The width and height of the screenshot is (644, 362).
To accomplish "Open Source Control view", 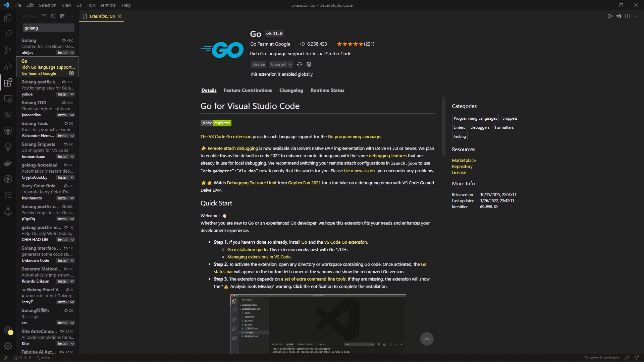I will tap(8, 50).
